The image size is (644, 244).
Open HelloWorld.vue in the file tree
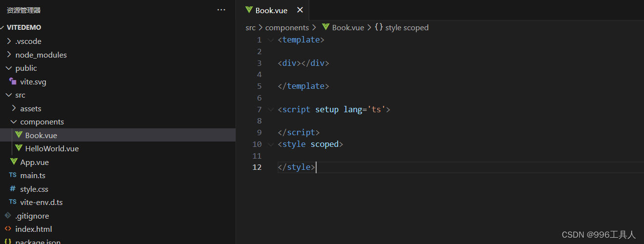point(52,148)
